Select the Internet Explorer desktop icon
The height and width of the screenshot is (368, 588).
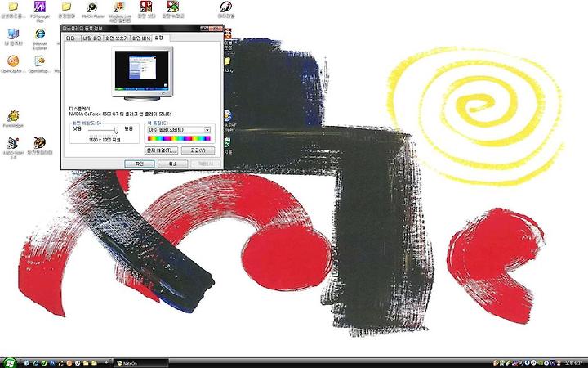pyautogui.click(x=40, y=34)
